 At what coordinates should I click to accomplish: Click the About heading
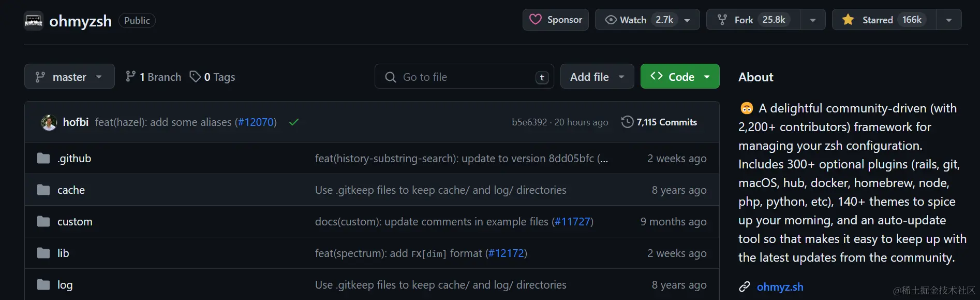pos(755,77)
